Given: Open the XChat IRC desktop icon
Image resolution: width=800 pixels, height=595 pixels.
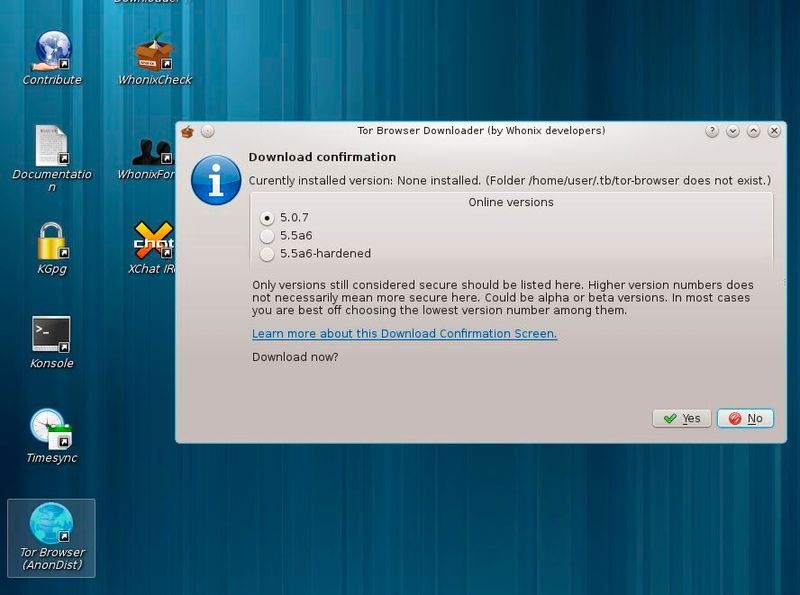Looking at the screenshot, I should point(152,248).
